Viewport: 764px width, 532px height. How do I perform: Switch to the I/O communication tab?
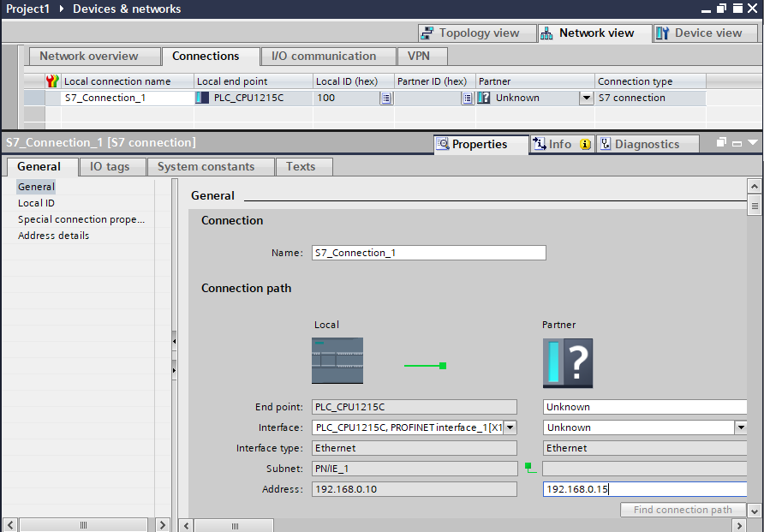(324, 57)
